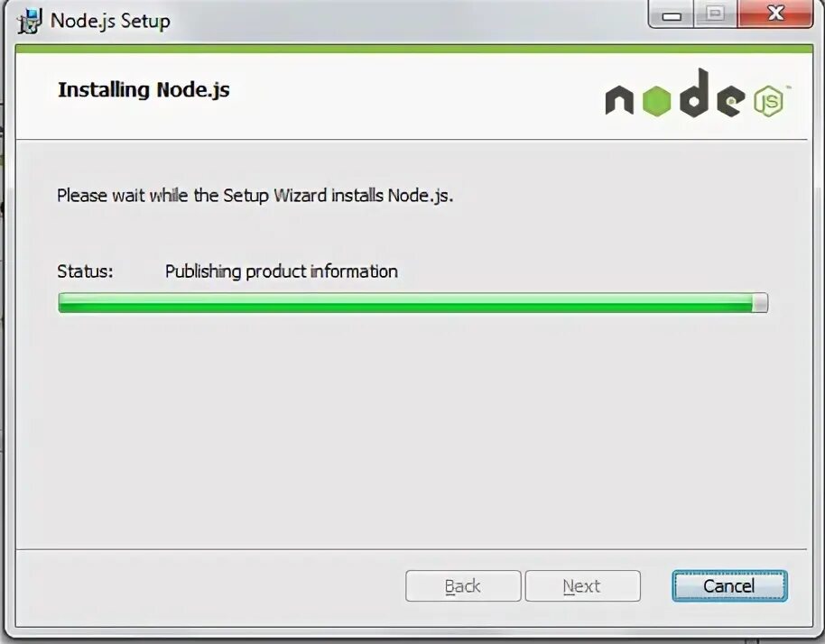
Task: Click the Node.js logo in header
Action: 698,94
